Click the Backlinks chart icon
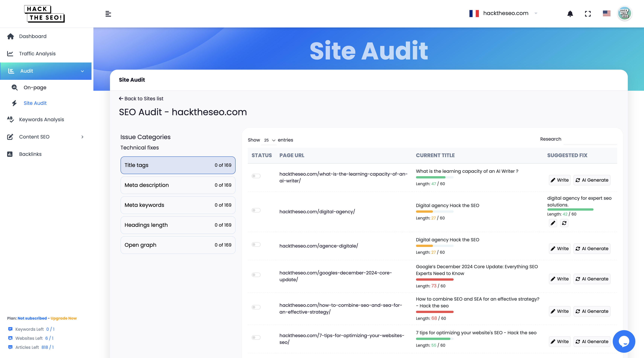Image resolution: width=644 pixels, height=358 pixels. pyautogui.click(x=10, y=154)
